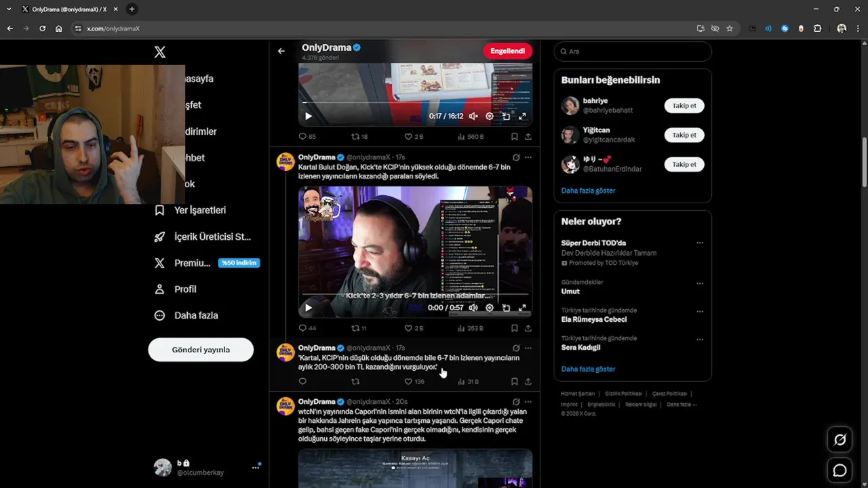This screenshot has width=868, height=488.
Task: Repost the post with 11 reposts
Action: pyautogui.click(x=359, y=328)
